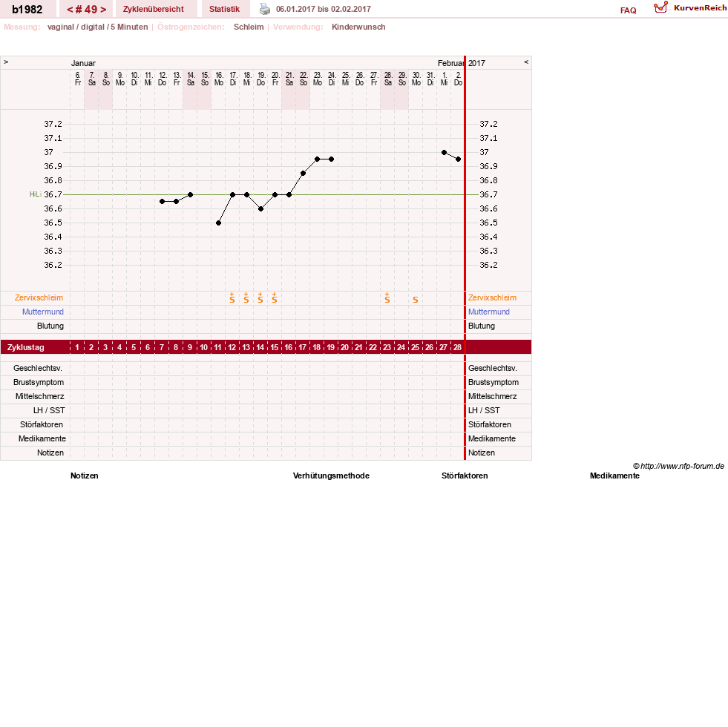Click the date header 21. Sa

[x=289, y=79]
